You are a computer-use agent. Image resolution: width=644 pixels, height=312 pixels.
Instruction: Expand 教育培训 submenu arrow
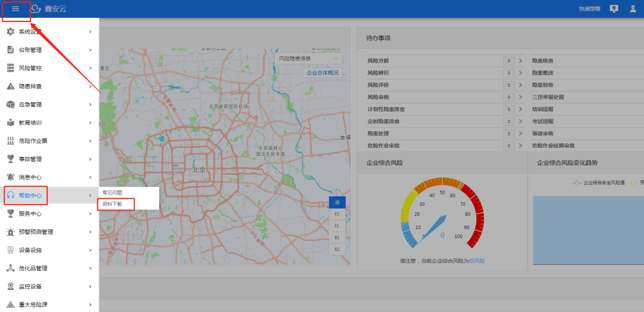click(90, 123)
